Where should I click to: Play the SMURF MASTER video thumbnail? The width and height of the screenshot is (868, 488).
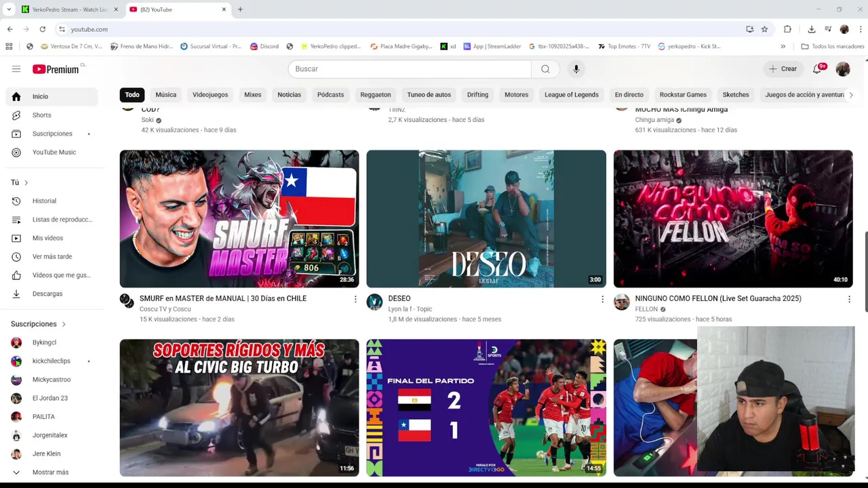[239, 218]
